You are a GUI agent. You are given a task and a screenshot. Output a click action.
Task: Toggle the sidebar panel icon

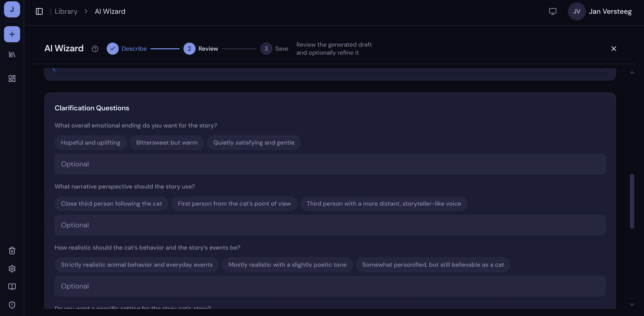click(39, 11)
